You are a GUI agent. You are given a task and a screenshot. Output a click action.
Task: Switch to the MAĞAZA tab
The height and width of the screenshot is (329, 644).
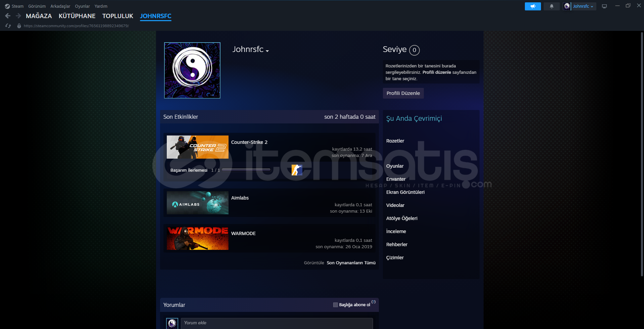tap(39, 16)
